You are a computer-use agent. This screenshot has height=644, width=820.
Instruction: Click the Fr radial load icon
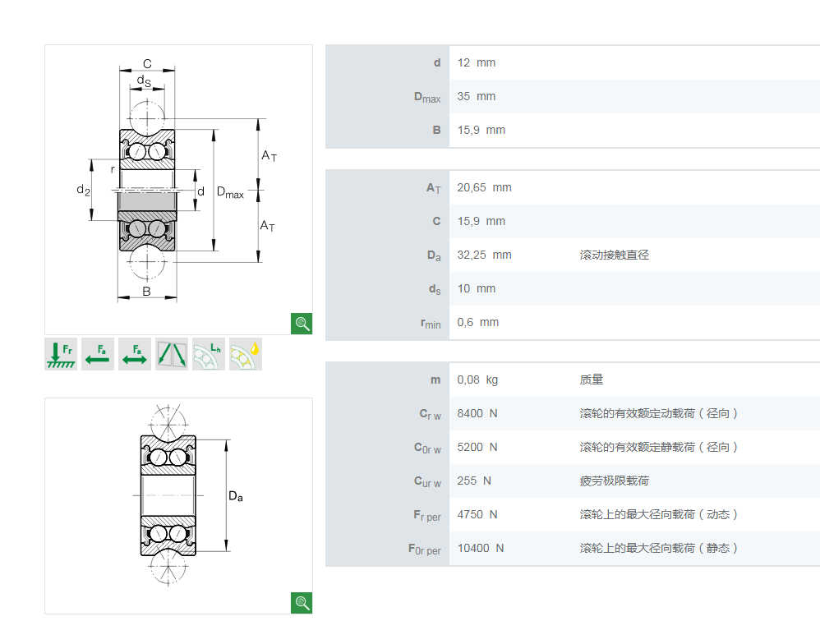[61, 354]
